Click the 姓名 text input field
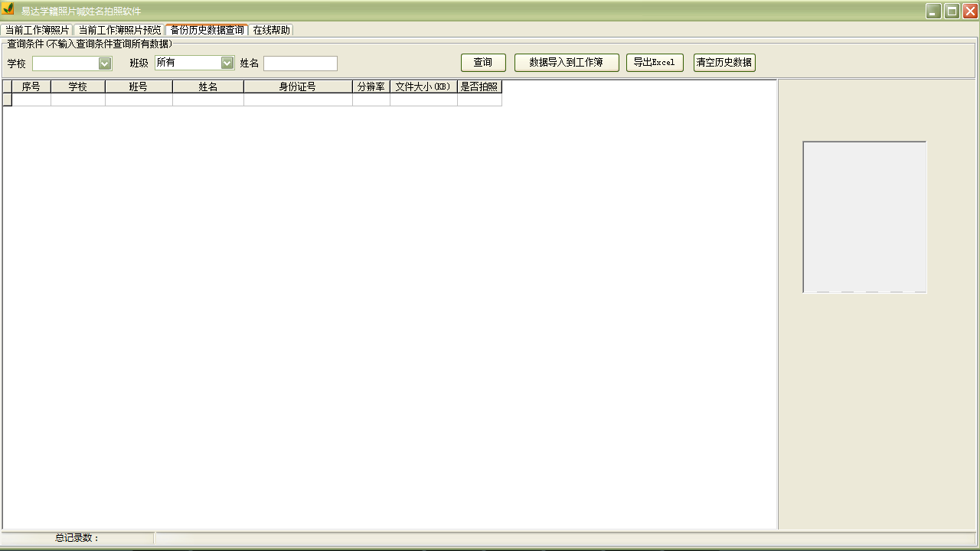 300,64
